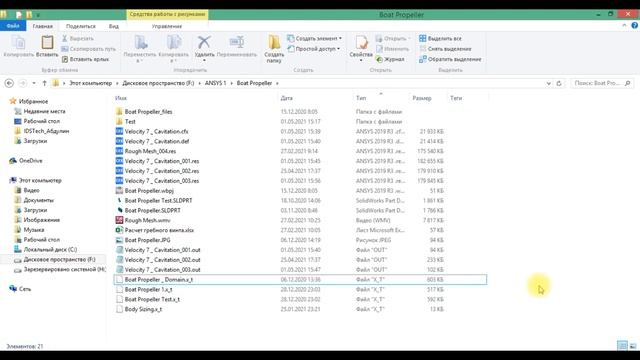Click the Edit command in ribbon
Image resolution: width=640 pixels, height=360 pixels.
pyautogui.click(x=392, y=49)
